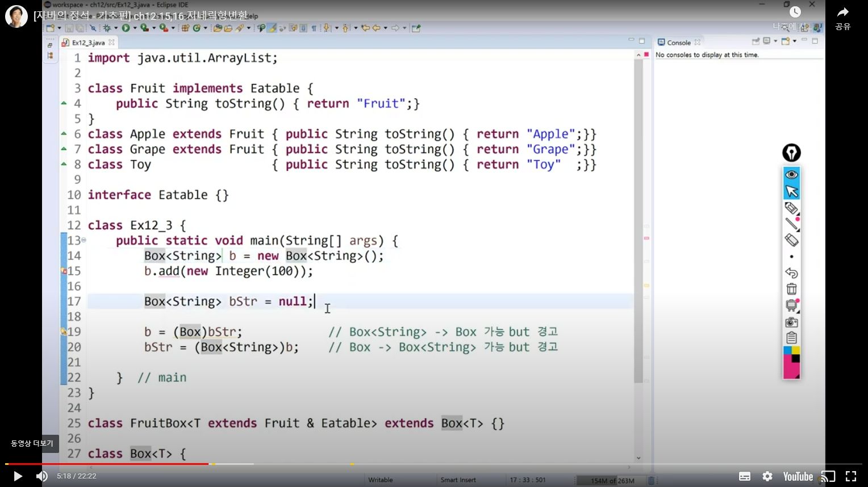Click the whiteboard easel icon

[791, 305]
